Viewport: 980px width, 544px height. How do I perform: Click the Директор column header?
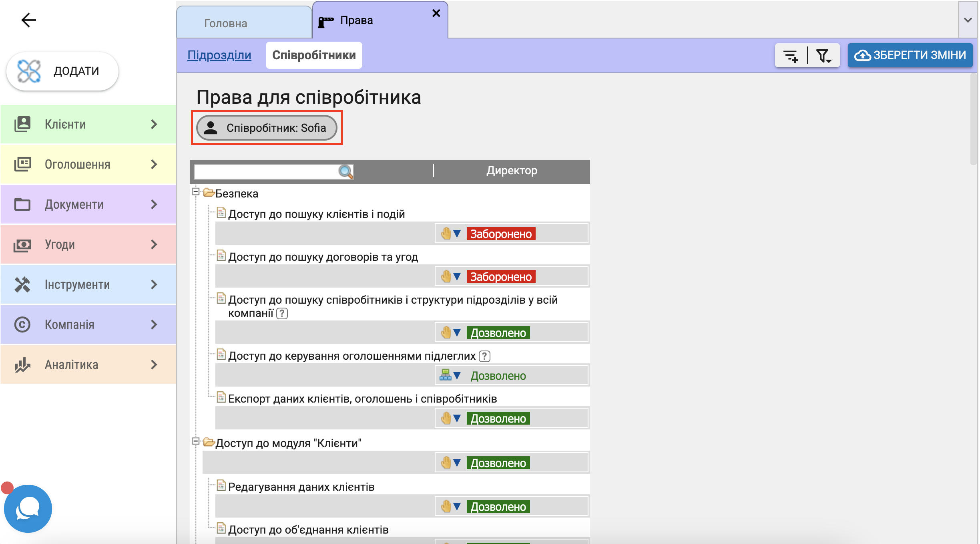[x=512, y=171]
